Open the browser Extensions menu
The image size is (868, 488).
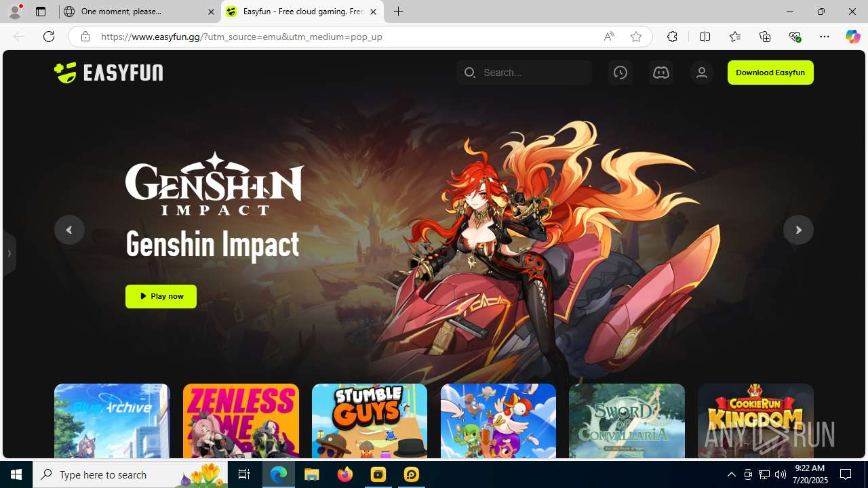(x=672, y=37)
